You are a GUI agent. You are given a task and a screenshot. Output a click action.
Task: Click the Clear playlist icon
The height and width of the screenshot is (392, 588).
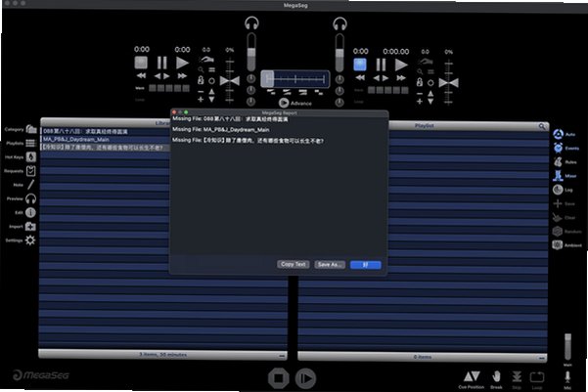click(x=558, y=217)
